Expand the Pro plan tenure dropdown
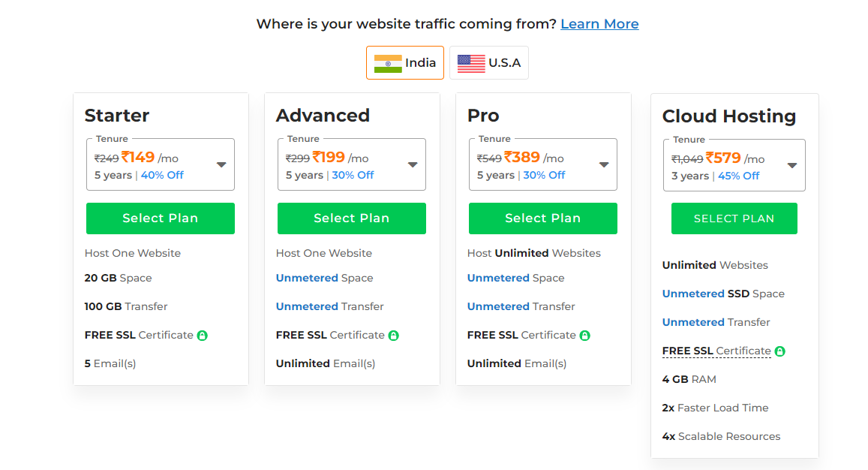 [x=543, y=164]
